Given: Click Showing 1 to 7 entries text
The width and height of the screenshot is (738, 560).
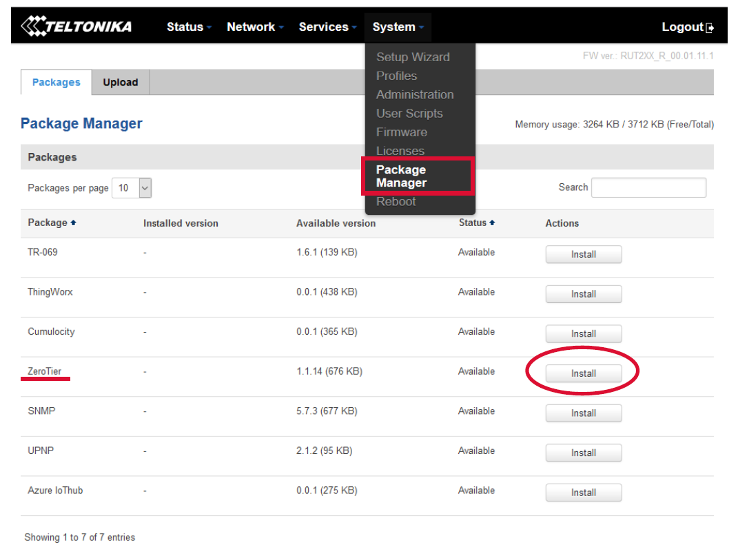Looking at the screenshot, I should click(79, 537).
